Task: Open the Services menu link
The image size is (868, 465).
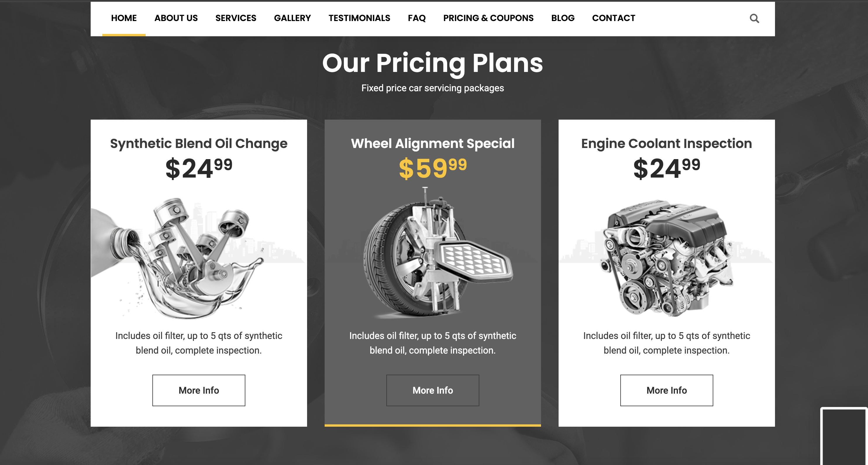Action: [235, 18]
